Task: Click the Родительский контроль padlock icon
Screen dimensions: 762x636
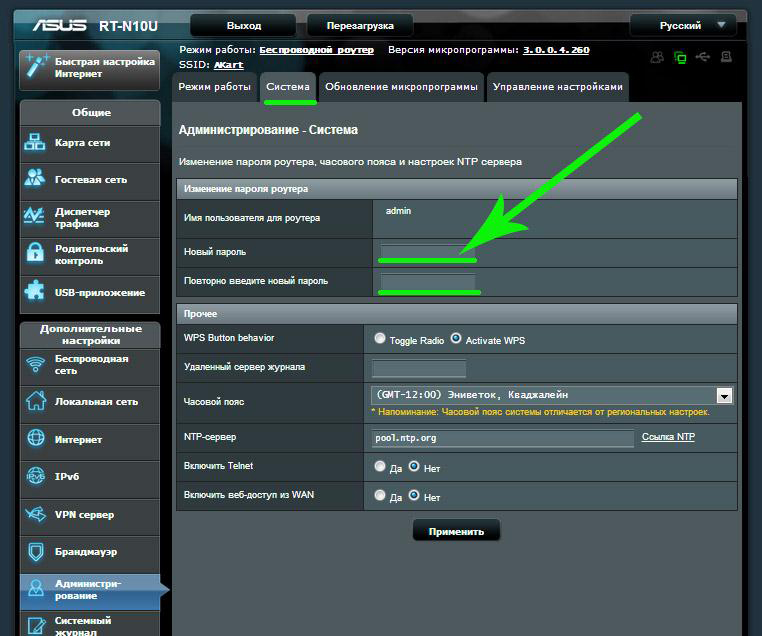Action: 35,254
